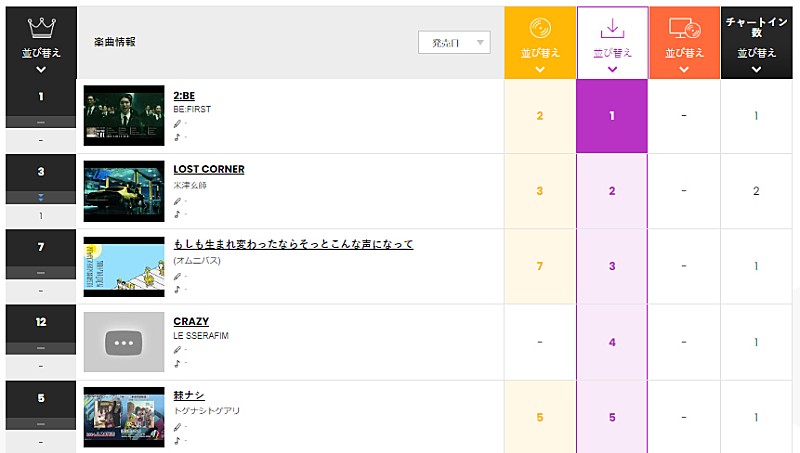800x453 pixels.
Task: Click the download chart icon
Action: pyautogui.click(x=612, y=27)
